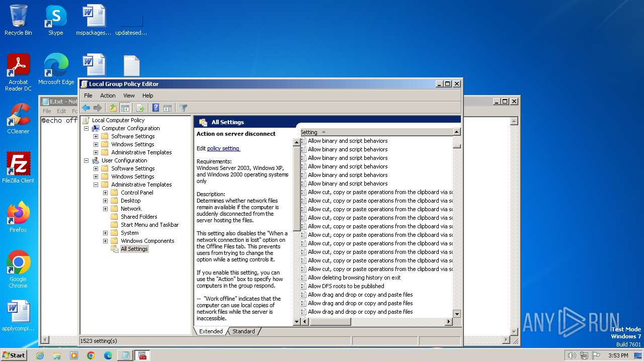The width and height of the screenshot is (644, 362).
Task: Click the taskbar clock showing 3:53 PM
Action: (x=618, y=355)
